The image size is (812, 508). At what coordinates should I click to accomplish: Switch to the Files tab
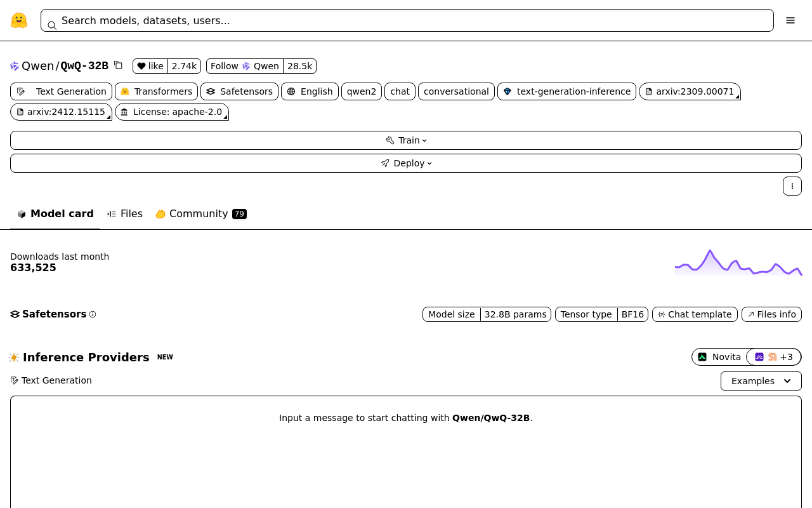(125, 214)
